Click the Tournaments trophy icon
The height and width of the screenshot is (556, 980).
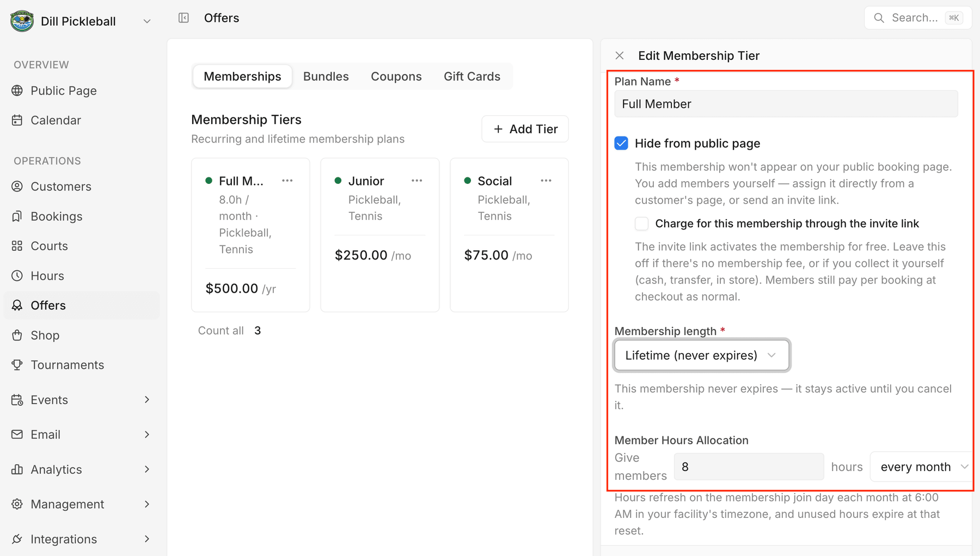click(x=17, y=365)
